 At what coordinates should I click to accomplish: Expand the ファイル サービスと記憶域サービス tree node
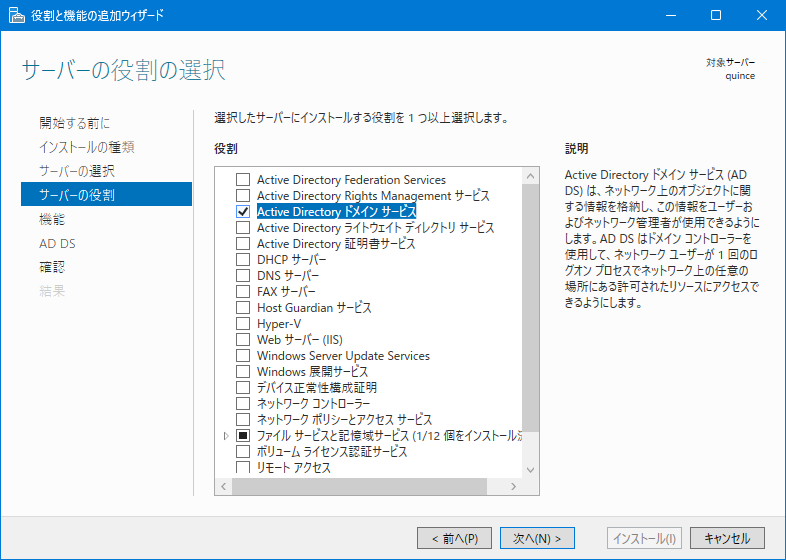(x=226, y=436)
